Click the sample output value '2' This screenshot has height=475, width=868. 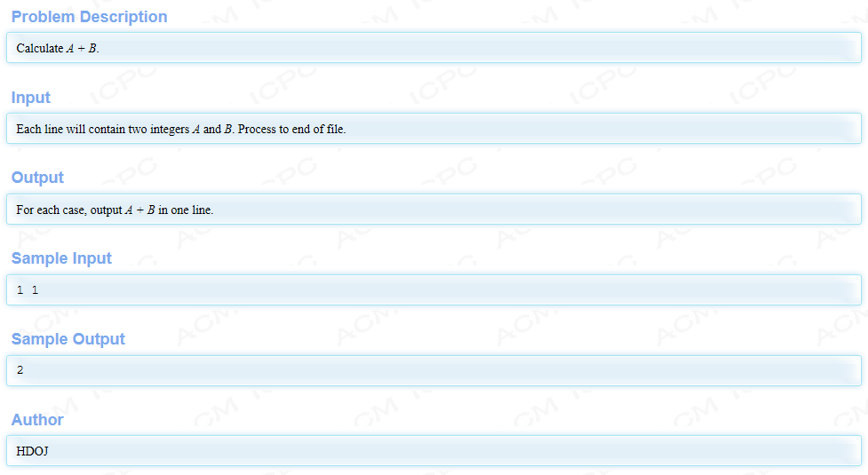coord(20,370)
